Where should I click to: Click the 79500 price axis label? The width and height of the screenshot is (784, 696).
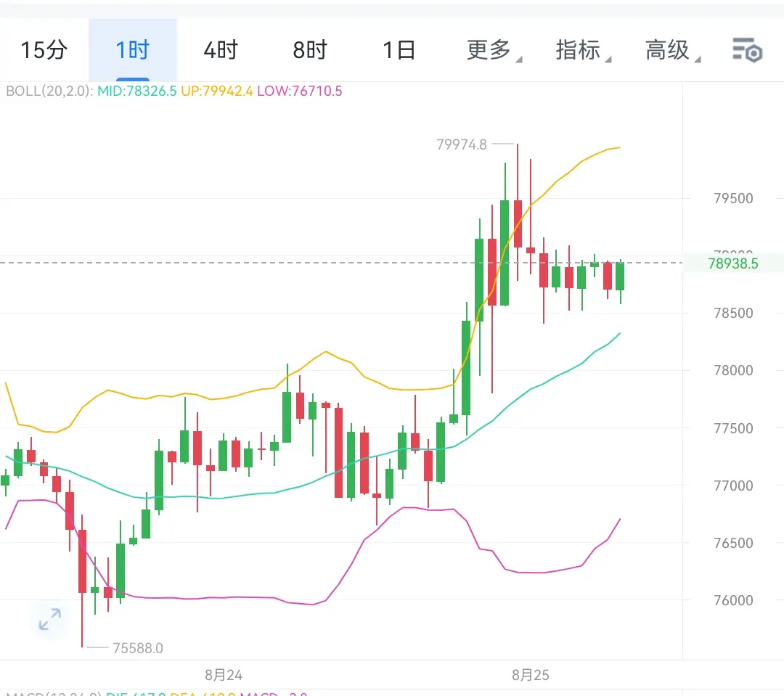[733, 199]
